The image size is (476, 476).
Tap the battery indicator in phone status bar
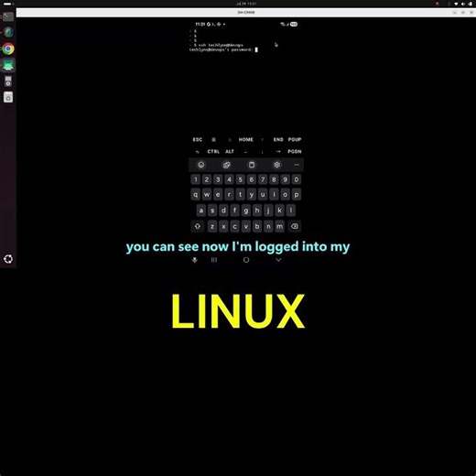click(294, 24)
